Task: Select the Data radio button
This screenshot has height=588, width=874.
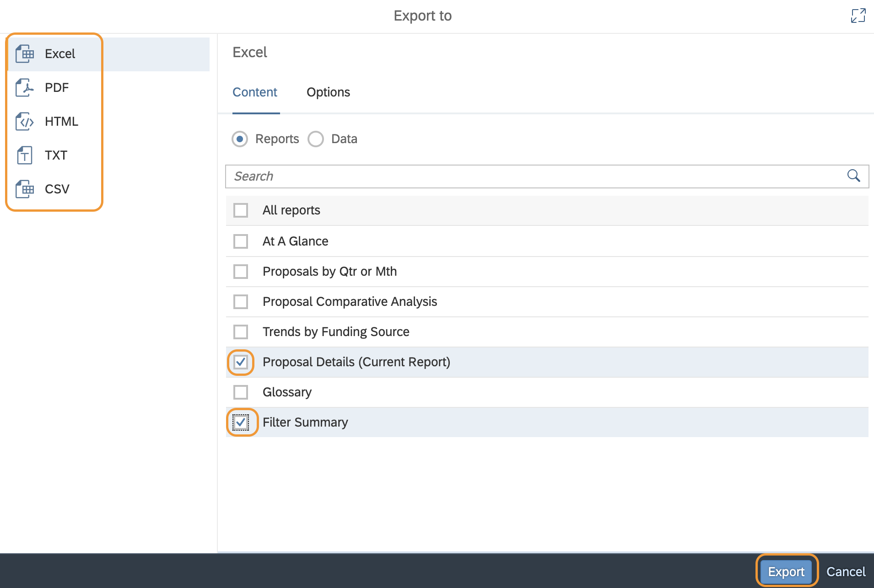Action: click(316, 139)
